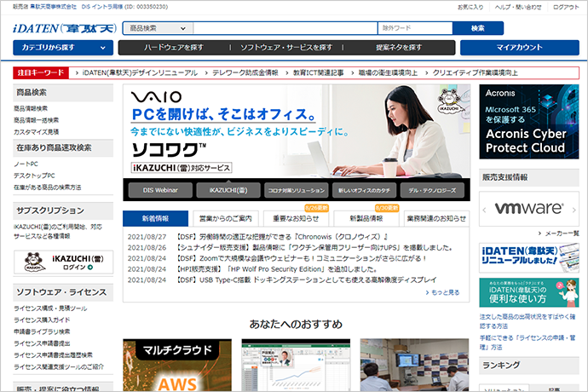Select the コロナ対策ソリューション banner button

[297, 190]
